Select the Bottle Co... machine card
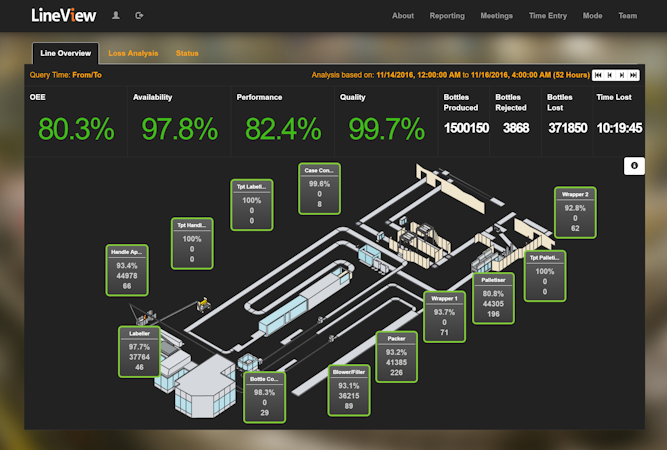667x450 pixels. coord(264,397)
